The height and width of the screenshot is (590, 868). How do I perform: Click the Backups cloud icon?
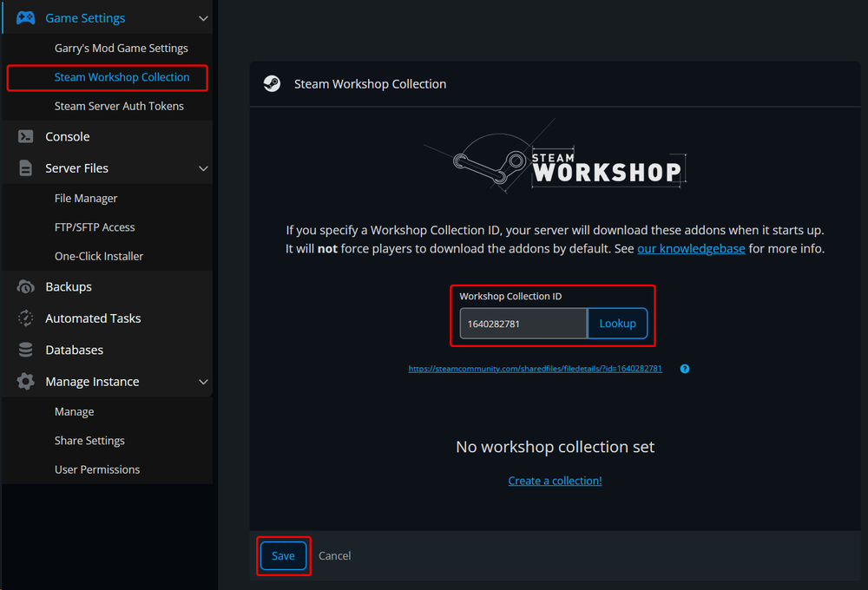click(25, 286)
